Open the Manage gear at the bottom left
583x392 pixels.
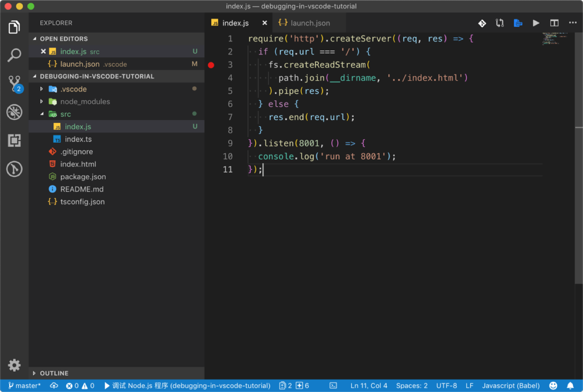pyautogui.click(x=14, y=365)
